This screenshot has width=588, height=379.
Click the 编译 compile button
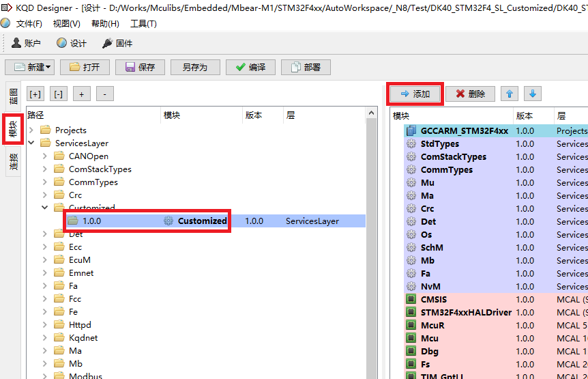click(250, 67)
